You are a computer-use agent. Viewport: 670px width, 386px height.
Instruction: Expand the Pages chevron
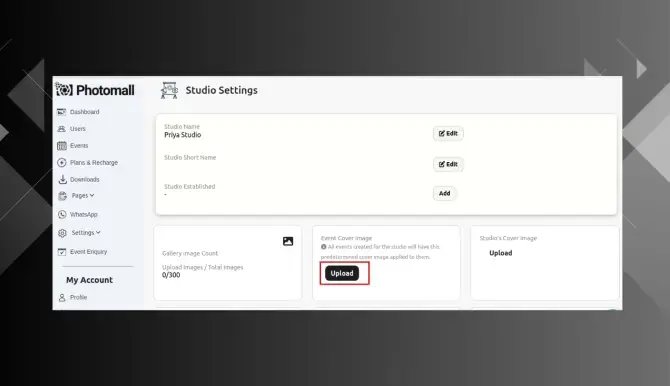tap(92, 195)
